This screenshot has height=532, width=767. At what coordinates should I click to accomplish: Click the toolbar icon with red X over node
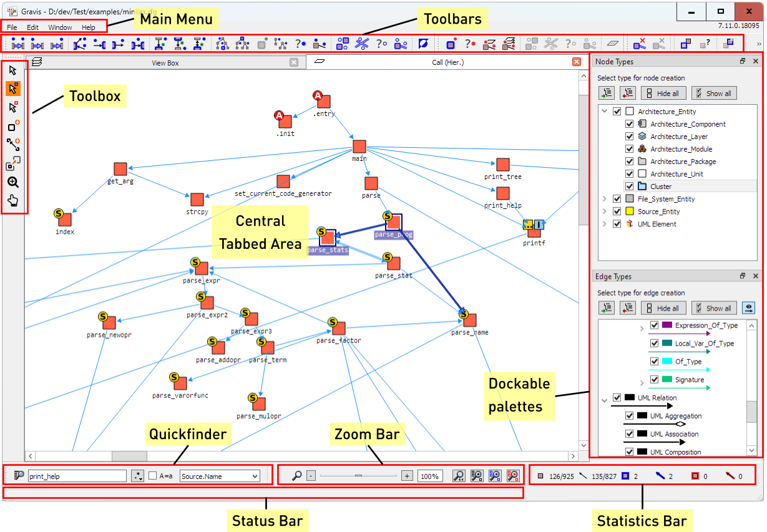click(639, 44)
